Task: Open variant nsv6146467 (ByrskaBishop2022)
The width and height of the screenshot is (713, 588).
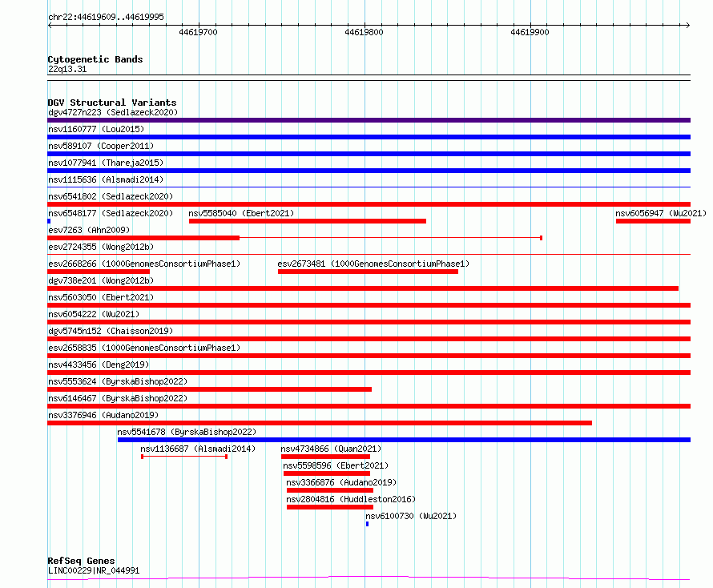Action: pyautogui.click(x=118, y=398)
